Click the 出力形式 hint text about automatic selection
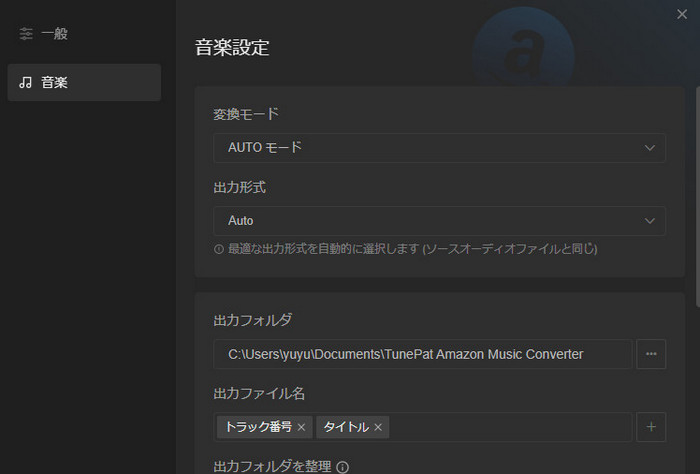Viewport: 700px width, 474px height. pos(413,249)
